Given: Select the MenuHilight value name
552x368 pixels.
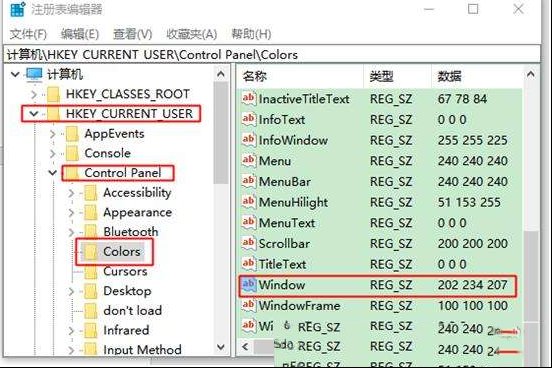Looking at the screenshot, I should [293, 202].
